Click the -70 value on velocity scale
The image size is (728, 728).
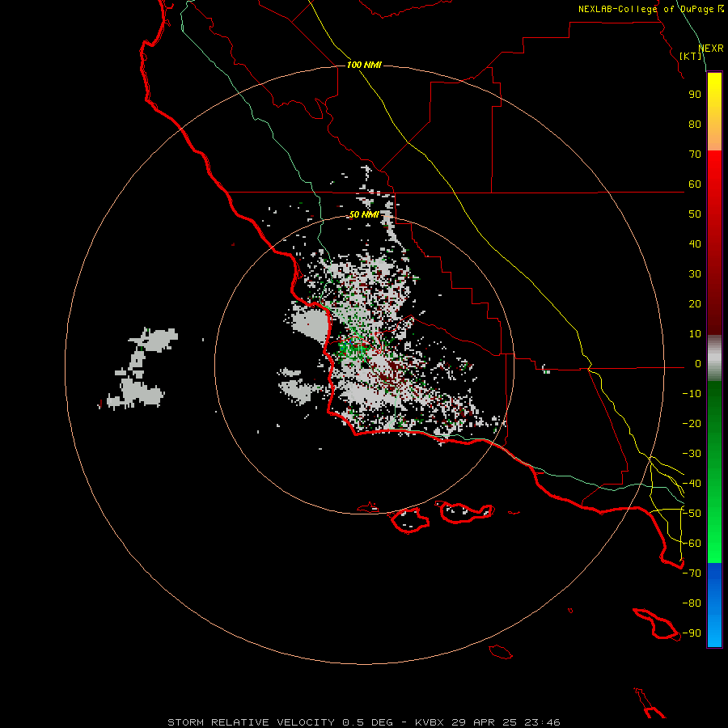[x=692, y=574]
